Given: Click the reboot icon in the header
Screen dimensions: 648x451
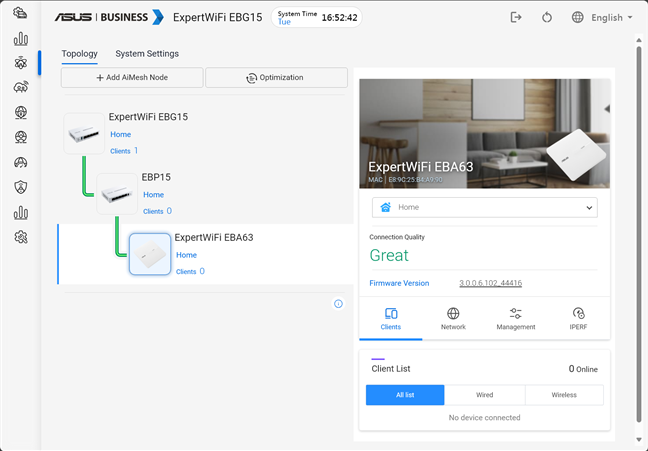Looking at the screenshot, I should click(x=547, y=17).
